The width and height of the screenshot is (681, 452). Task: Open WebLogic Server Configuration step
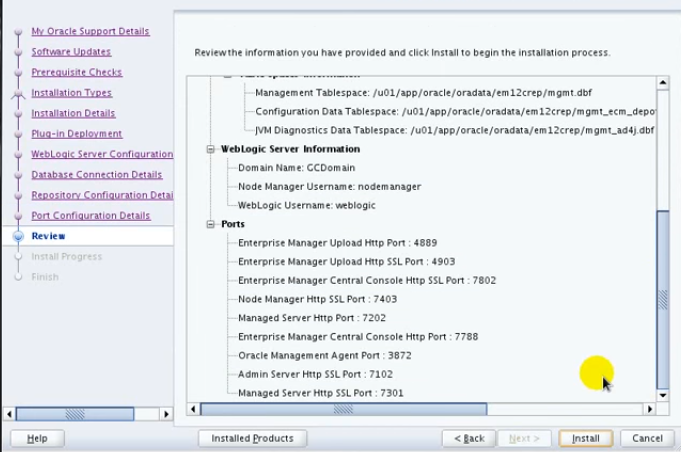pos(102,154)
